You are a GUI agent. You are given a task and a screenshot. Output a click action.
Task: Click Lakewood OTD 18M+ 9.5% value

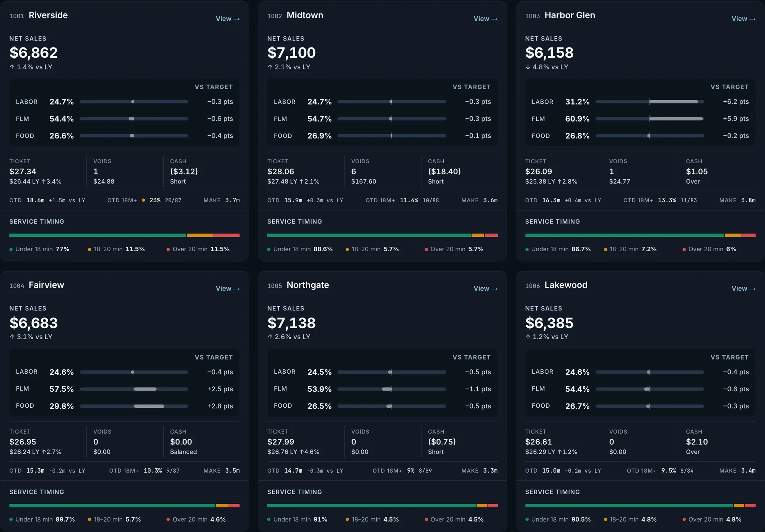click(x=669, y=471)
